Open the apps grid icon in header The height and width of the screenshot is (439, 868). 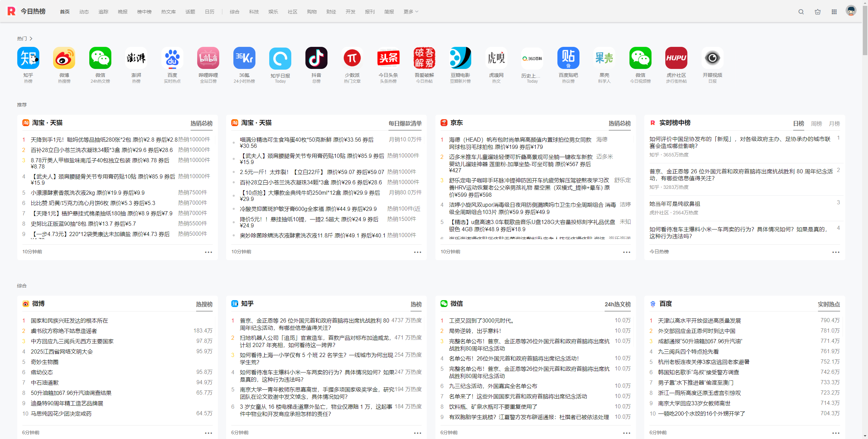coord(834,12)
